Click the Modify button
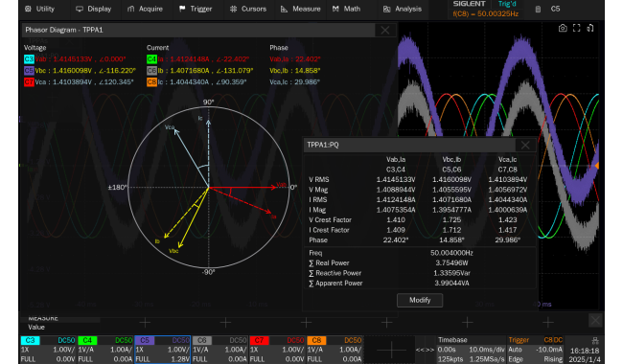This screenshot has width=623, height=364. (420, 300)
